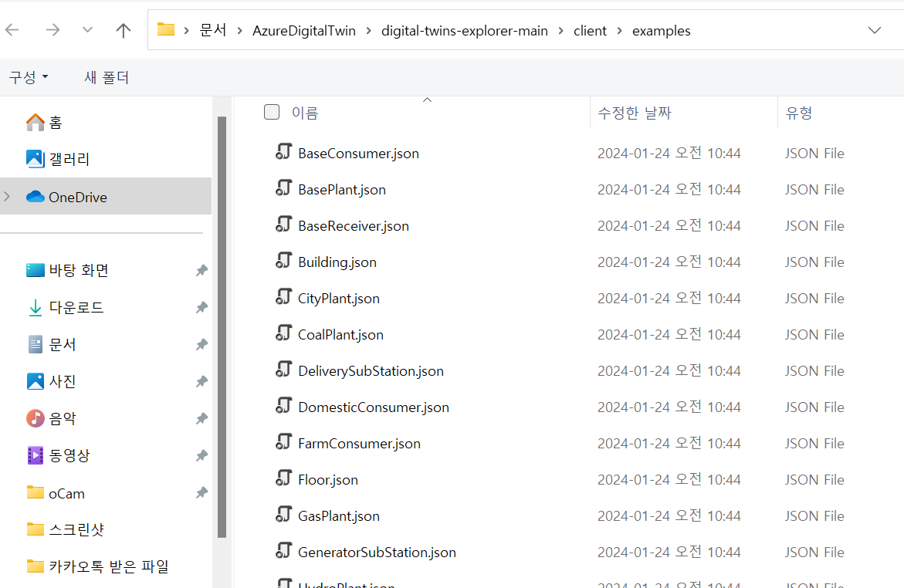Open recent locations dropdown chevron

click(x=88, y=29)
